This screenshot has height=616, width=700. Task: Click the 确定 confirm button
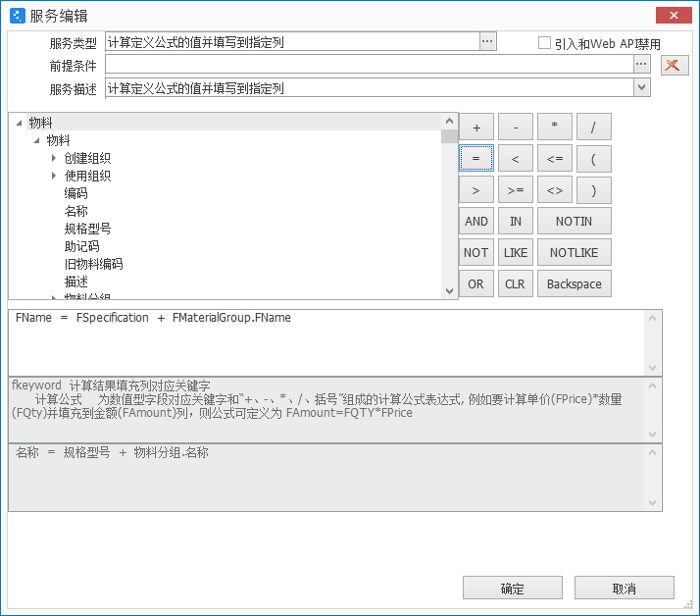(x=513, y=588)
